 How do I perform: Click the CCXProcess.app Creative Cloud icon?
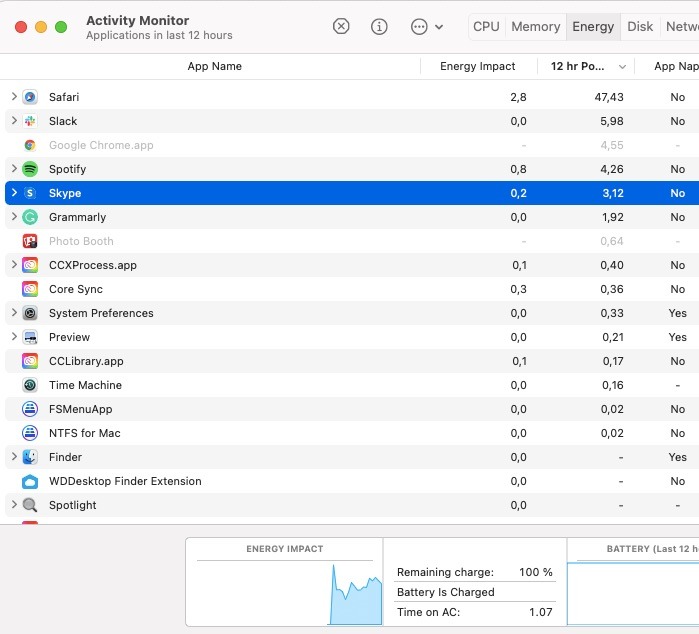[30, 265]
